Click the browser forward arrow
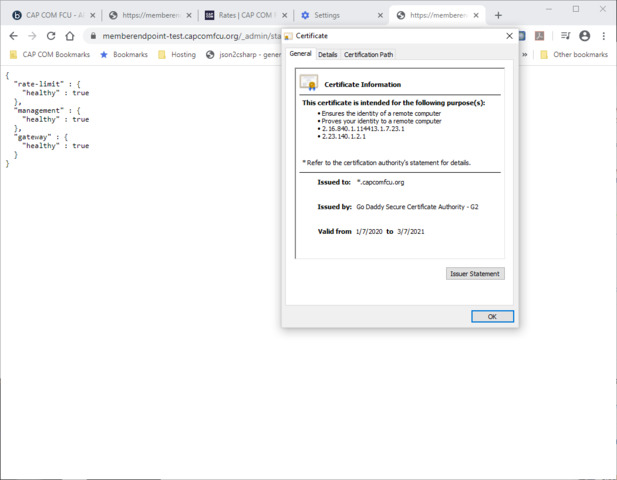The width and height of the screenshot is (617, 480). [32, 36]
